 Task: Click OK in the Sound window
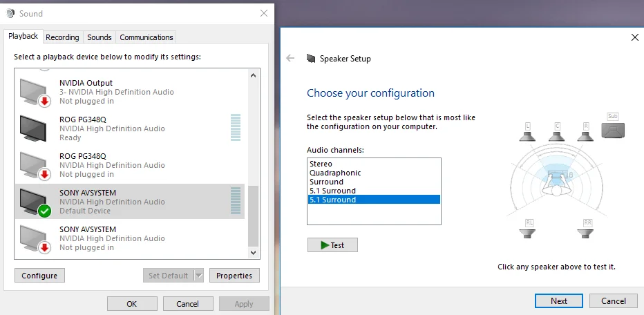(132, 304)
